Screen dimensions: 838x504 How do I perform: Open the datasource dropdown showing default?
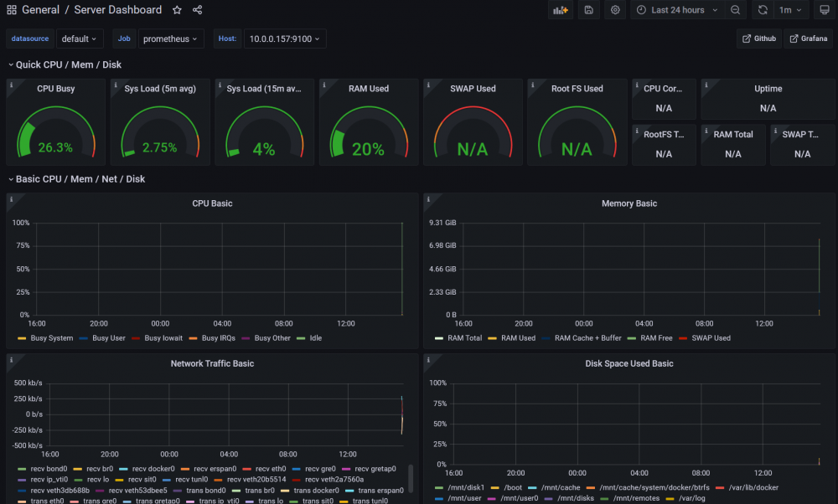(x=80, y=39)
